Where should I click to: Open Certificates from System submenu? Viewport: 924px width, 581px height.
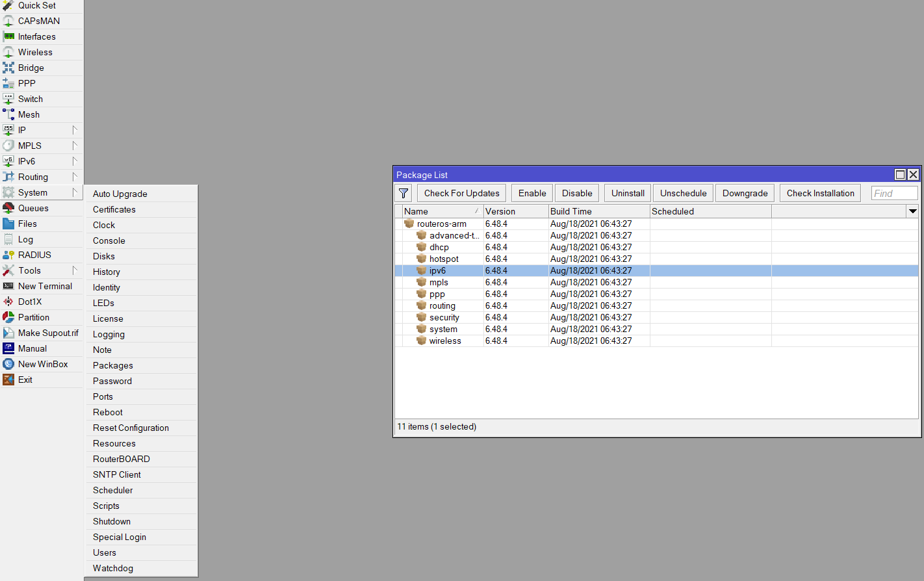pos(141,209)
